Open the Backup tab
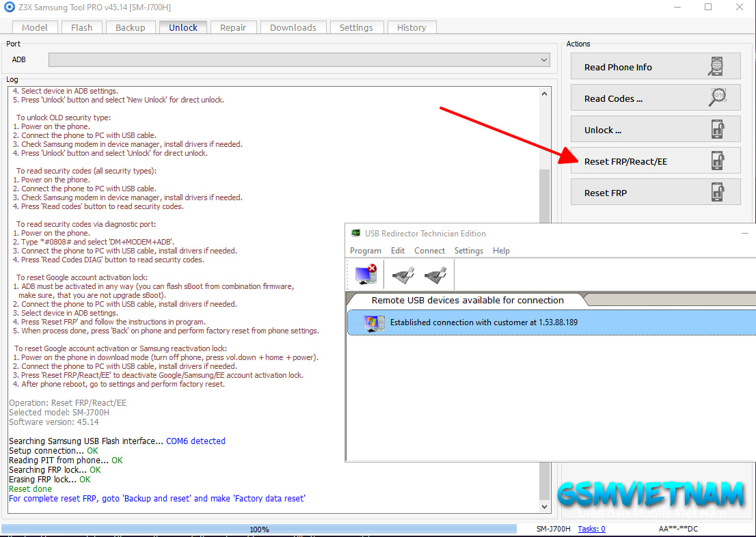Screen dimensions: 756x537 (x=130, y=27)
